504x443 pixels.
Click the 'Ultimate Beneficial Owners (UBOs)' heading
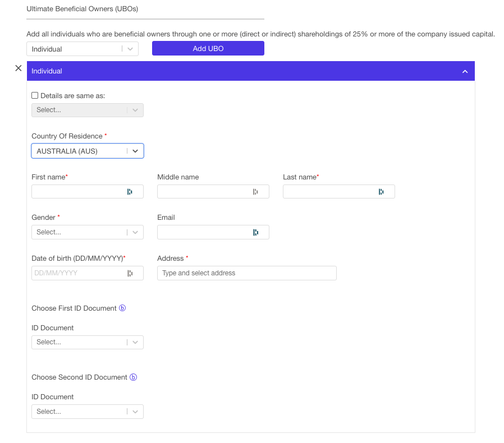pyautogui.click(x=83, y=9)
